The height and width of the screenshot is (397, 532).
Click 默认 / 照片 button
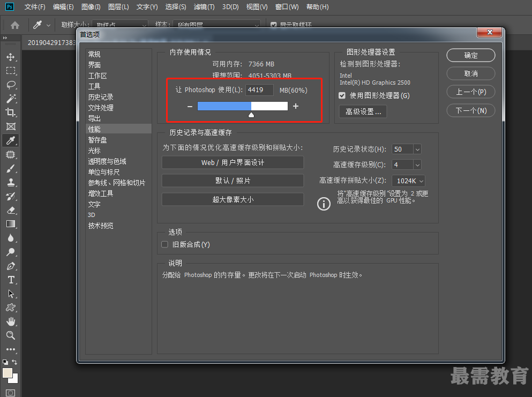coord(233,181)
